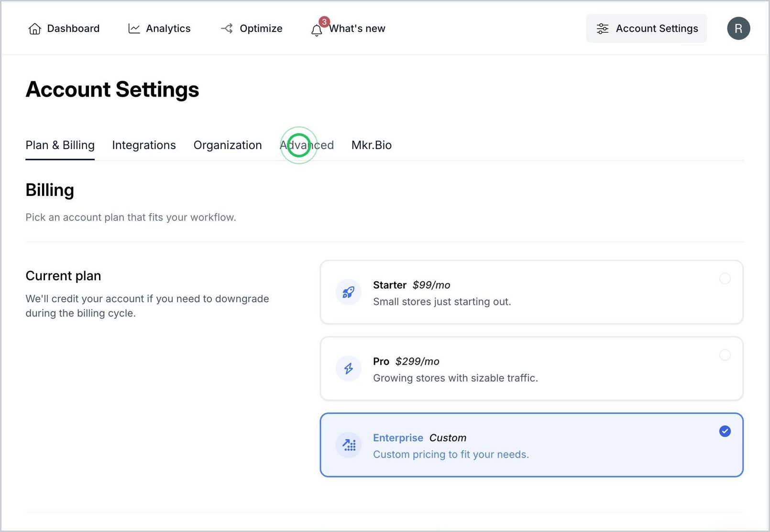Click the Current plan label
Screen dimensions: 770x532
pyautogui.click(x=63, y=276)
